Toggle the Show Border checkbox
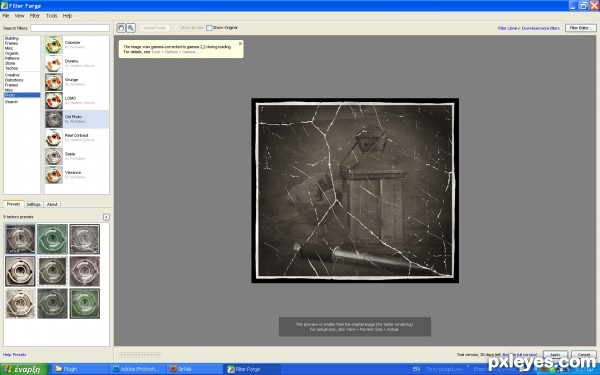The image size is (600, 375). pyautogui.click(x=176, y=28)
